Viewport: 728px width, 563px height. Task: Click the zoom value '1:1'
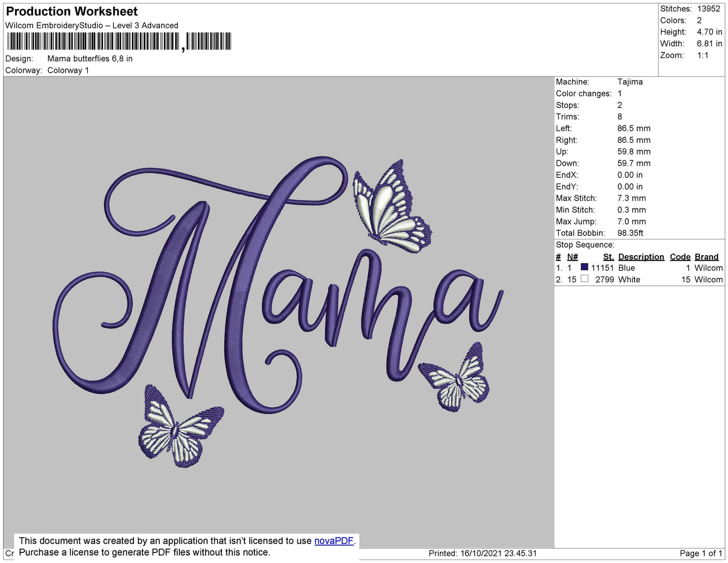pyautogui.click(x=703, y=55)
